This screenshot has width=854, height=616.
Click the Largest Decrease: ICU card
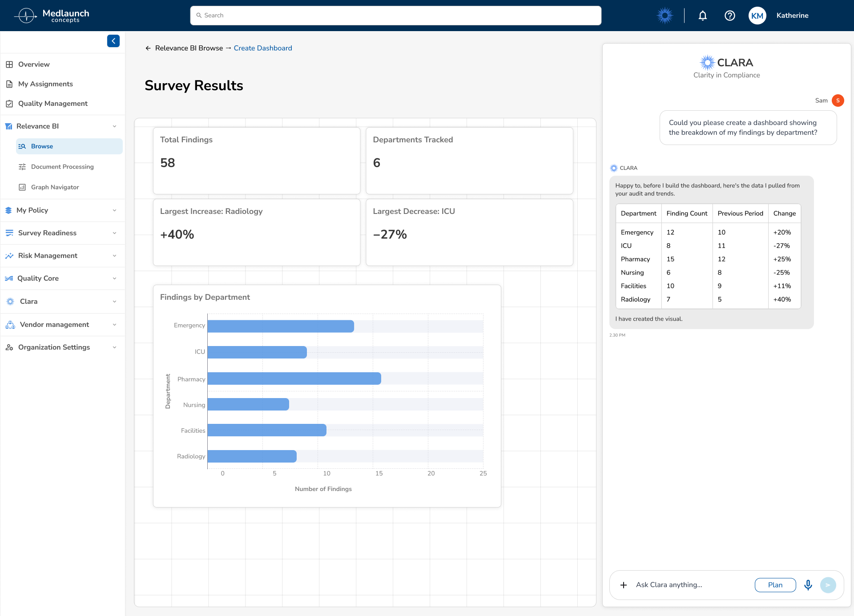coord(469,232)
